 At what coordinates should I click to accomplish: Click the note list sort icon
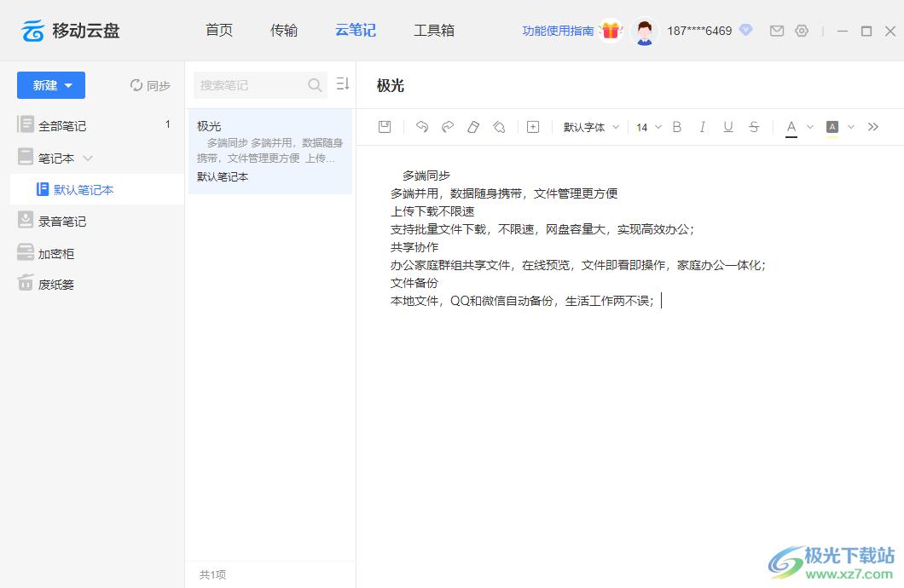coord(343,84)
